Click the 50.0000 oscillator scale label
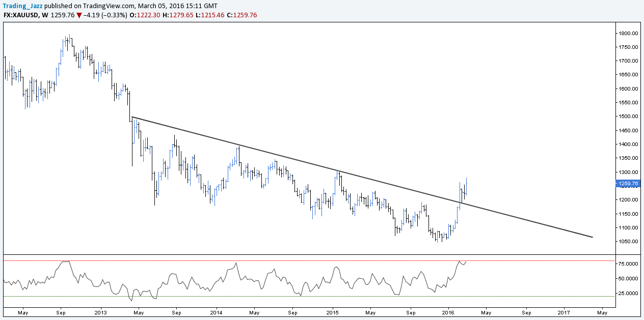644x320 pixels. coord(628,278)
